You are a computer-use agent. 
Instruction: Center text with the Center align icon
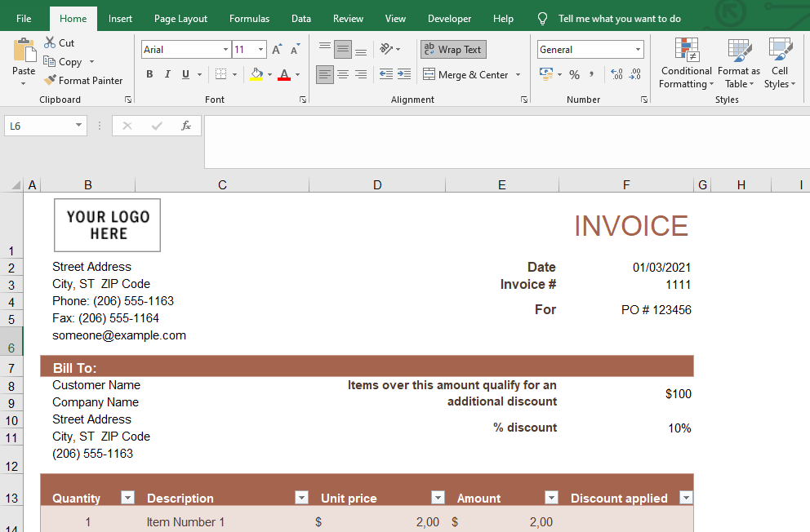343,75
